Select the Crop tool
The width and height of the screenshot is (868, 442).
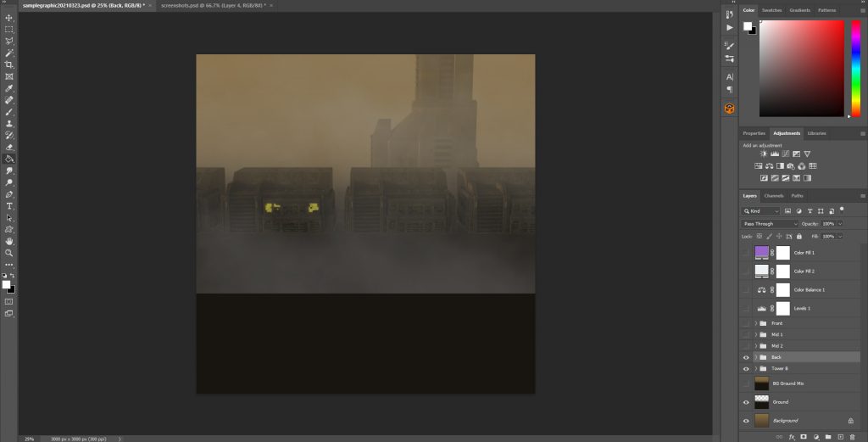click(8, 64)
